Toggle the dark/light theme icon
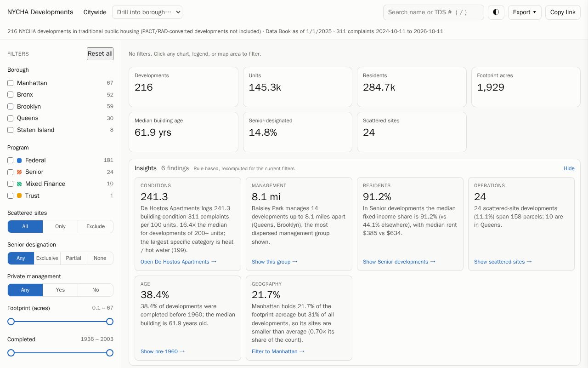Image resolution: width=588 pixels, height=368 pixels. pyautogui.click(x=496, y=12)
